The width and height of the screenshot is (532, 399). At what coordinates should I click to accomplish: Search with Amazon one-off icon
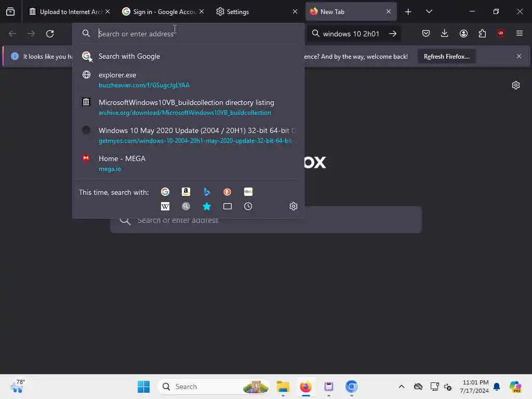click(186, 192)
